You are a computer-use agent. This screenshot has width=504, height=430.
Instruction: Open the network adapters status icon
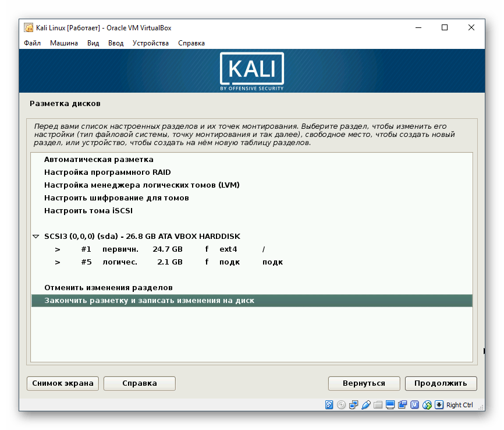point(352,404)
